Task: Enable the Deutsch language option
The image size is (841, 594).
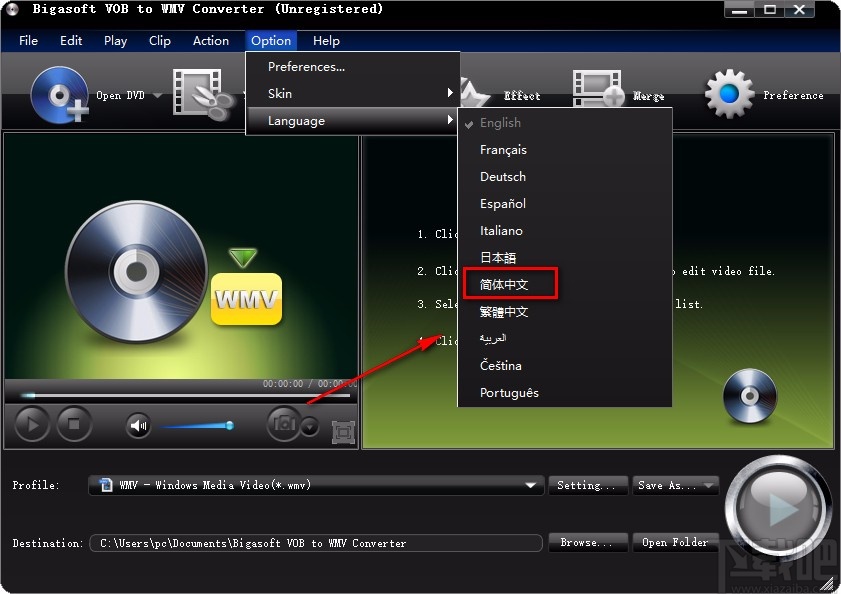Action: coord(502,176)
